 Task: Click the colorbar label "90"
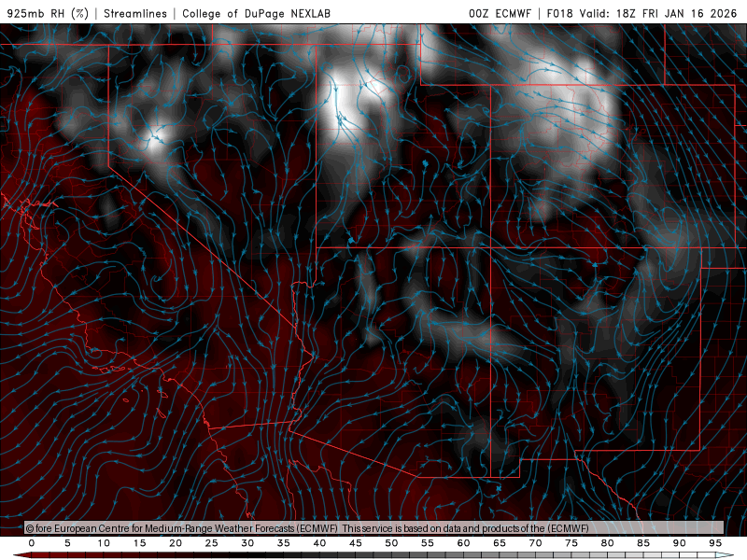(x=679, y=543)
